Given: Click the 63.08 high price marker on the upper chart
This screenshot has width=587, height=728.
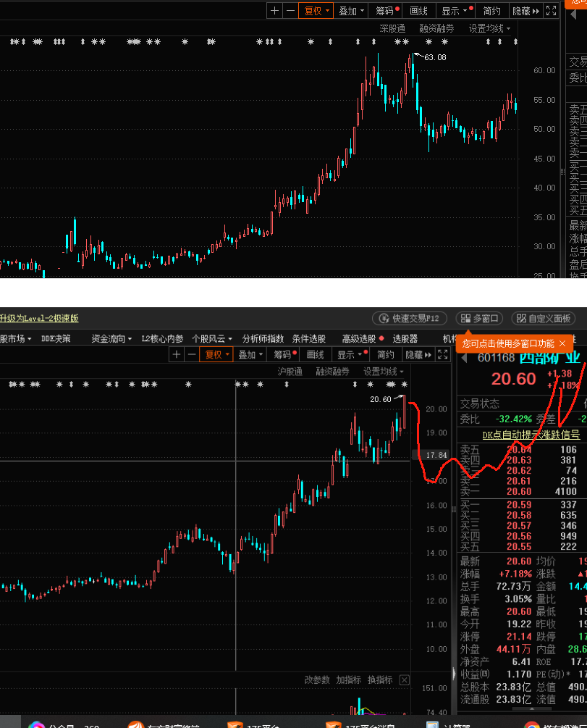Looking at the screenshot, I should 435,57.
